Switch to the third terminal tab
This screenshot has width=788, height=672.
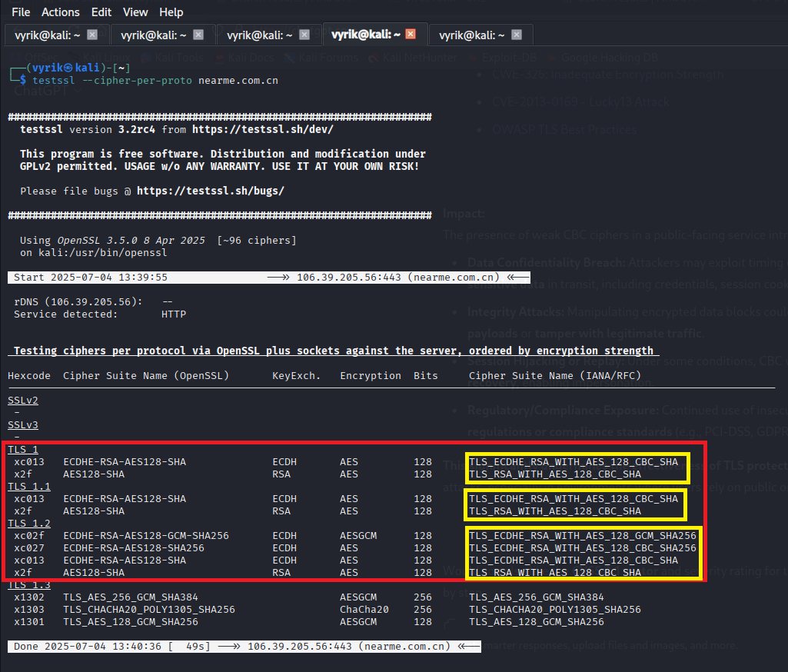point(258,35)
